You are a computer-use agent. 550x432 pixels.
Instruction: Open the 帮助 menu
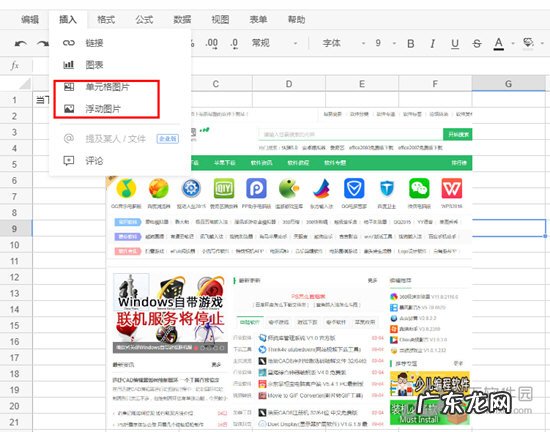pyautogui.click(x=296, y=20)
